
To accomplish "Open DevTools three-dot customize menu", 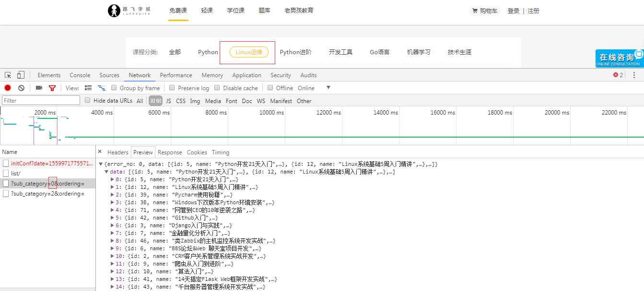I will (634, 75).
